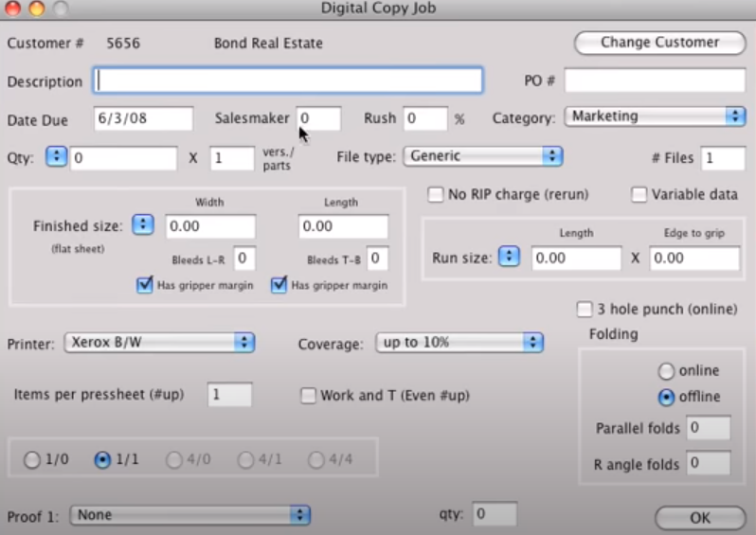This screenshot has height=535, width=756.
Task: Open the Qty popup arrow button
Action: 56,156
